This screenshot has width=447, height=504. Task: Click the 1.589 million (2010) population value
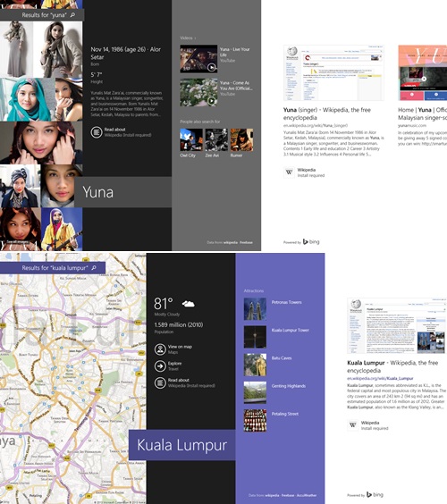click(x=179, y=325)
